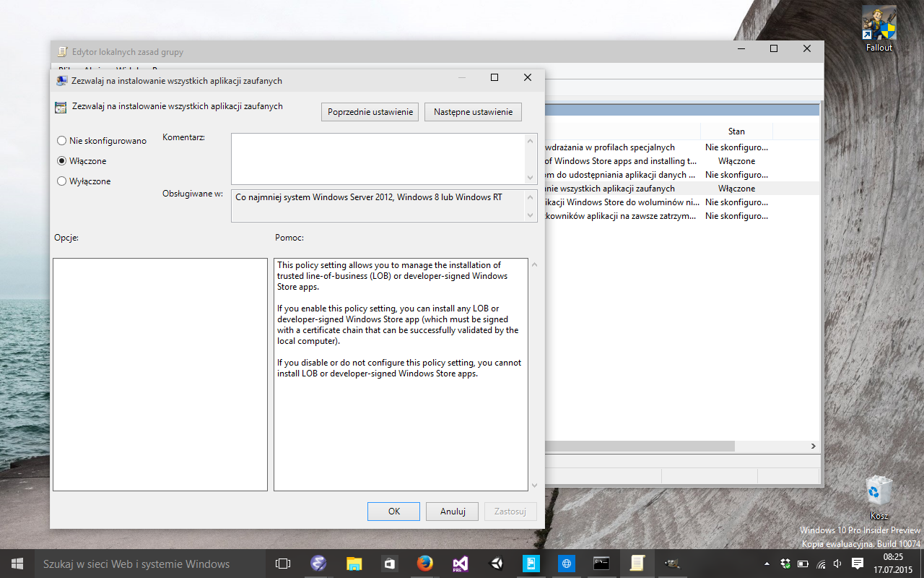Image resolution: width=924 pixels, height=578 pixels.
Task: Go to 'Poprzednie ustawienie' policy
Action: click(x=370, y=112)
